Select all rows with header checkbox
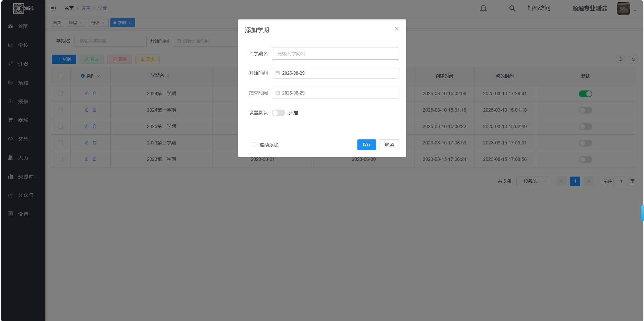The height and width of the screenshot is (321, 644). click(x=61, y=76)
